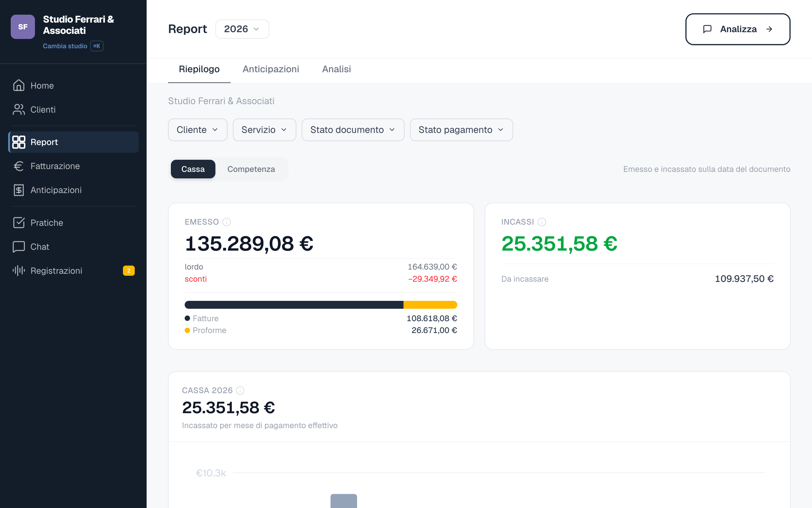Click the Report page heading

click(187, 29)
